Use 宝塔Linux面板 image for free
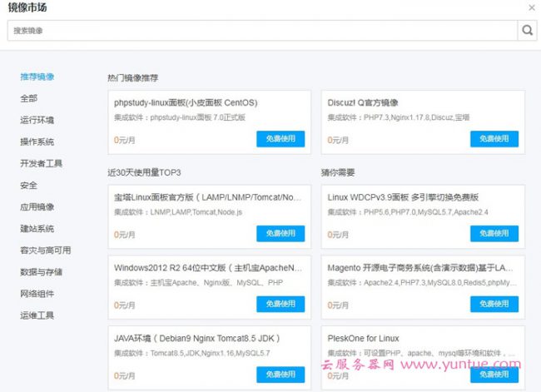The width and height of the screenshot is (541, 392). 280,234
